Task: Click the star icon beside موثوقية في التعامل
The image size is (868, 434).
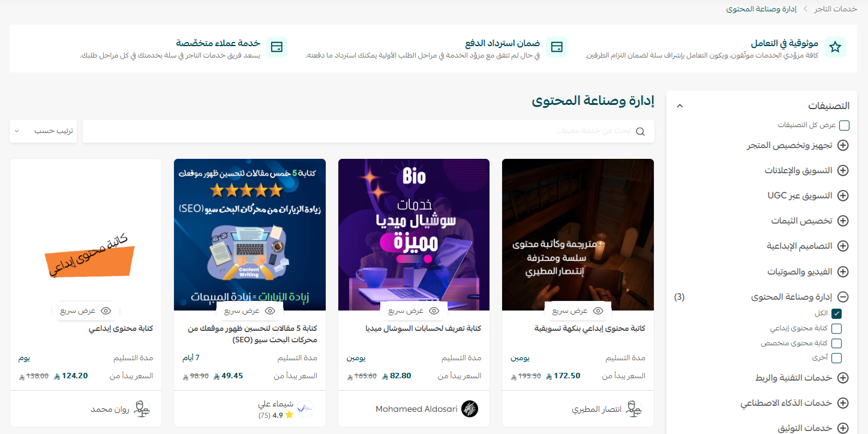Action: pos(835,47)
